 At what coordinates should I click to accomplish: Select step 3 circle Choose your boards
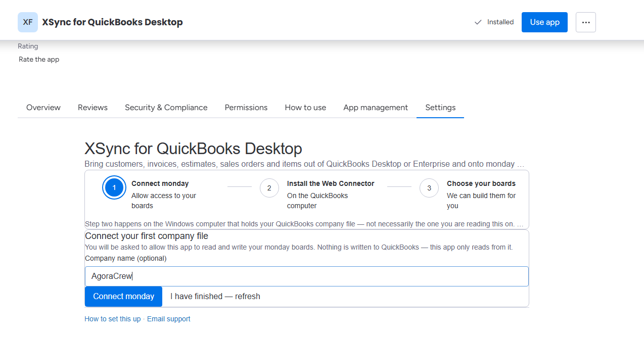pyautogui.click(x=429, y=188)
